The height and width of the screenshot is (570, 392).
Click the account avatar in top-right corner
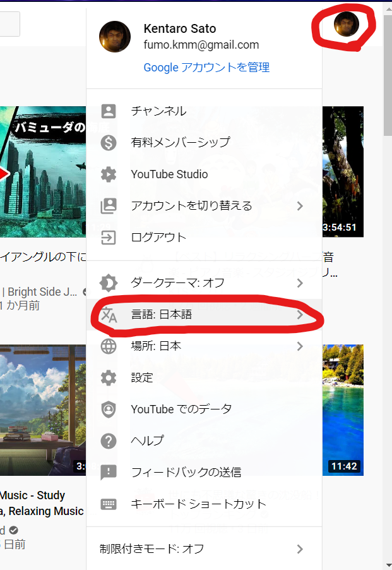(347, 24)
